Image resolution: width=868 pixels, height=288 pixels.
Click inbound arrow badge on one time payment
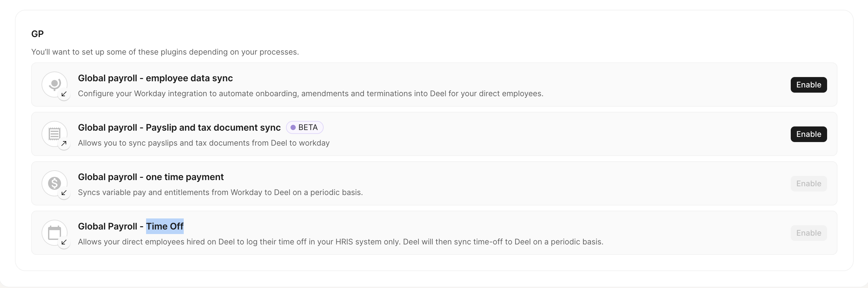(64, 193)
